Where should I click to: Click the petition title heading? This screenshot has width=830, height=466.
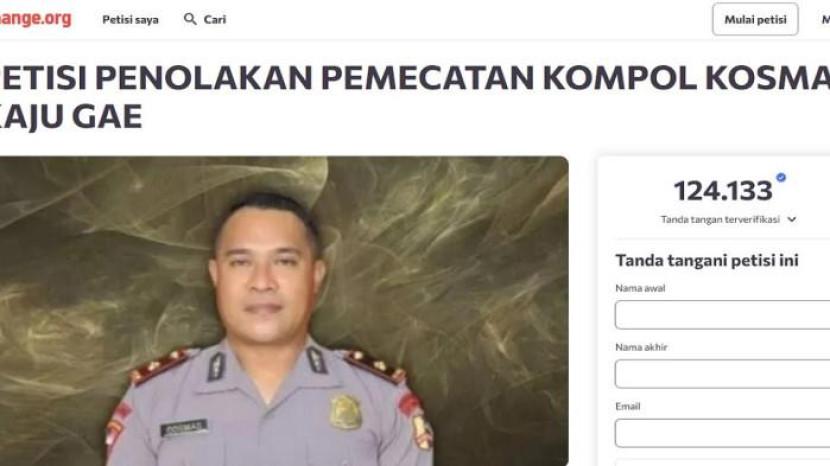(415, 96)
